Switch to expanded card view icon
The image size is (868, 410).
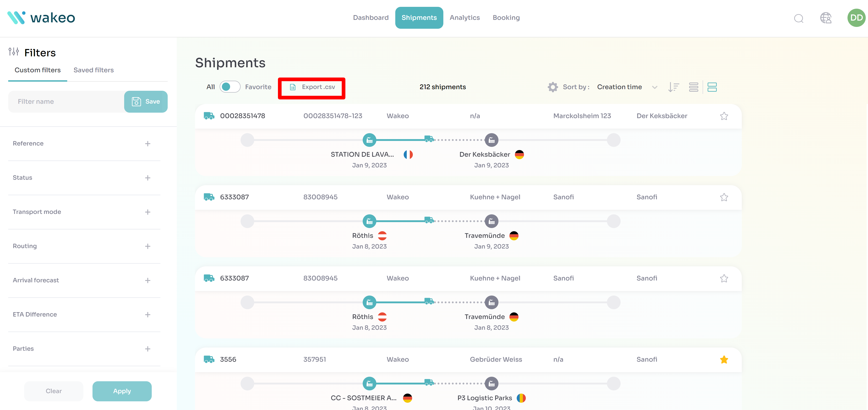(x=712, y=87)
